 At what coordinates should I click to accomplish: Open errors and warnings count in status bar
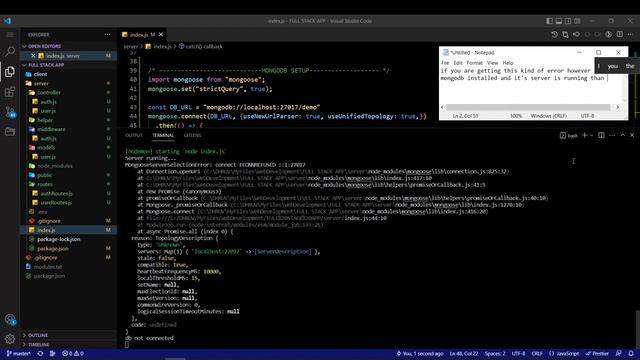pos(73,353)
